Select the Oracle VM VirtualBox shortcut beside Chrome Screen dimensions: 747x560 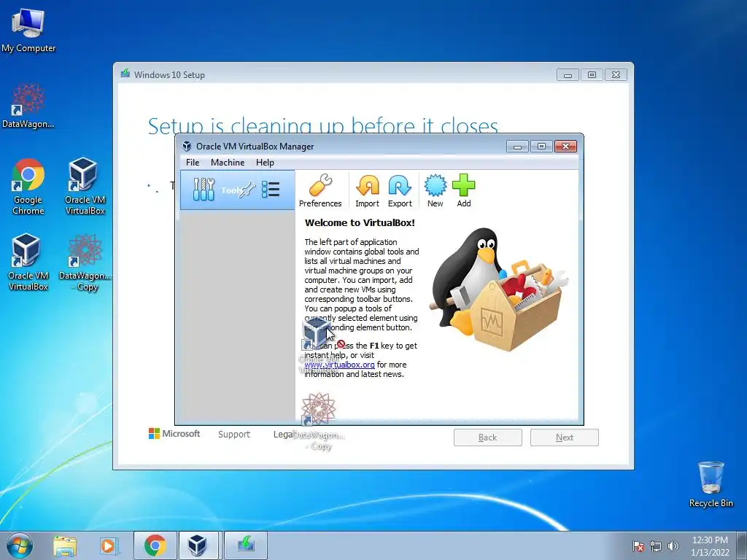coord(85,187)
